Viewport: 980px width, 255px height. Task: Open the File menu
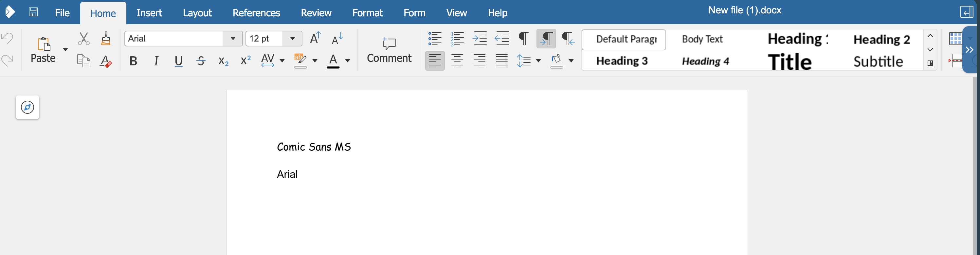coord(62,13)
